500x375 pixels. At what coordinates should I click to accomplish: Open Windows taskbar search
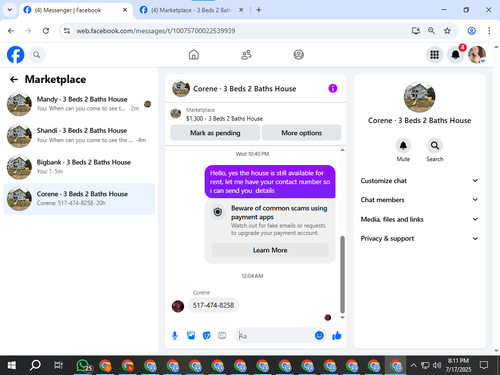tap(35, 365)
